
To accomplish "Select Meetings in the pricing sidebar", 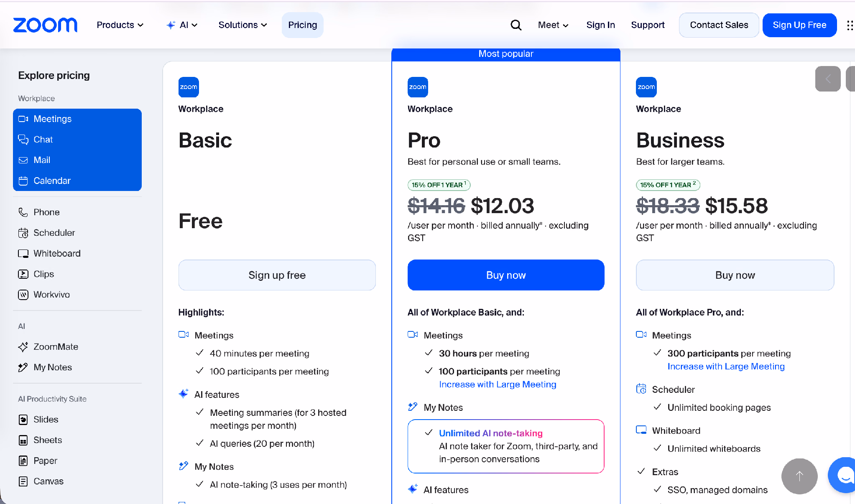I will tap(77, 119).
